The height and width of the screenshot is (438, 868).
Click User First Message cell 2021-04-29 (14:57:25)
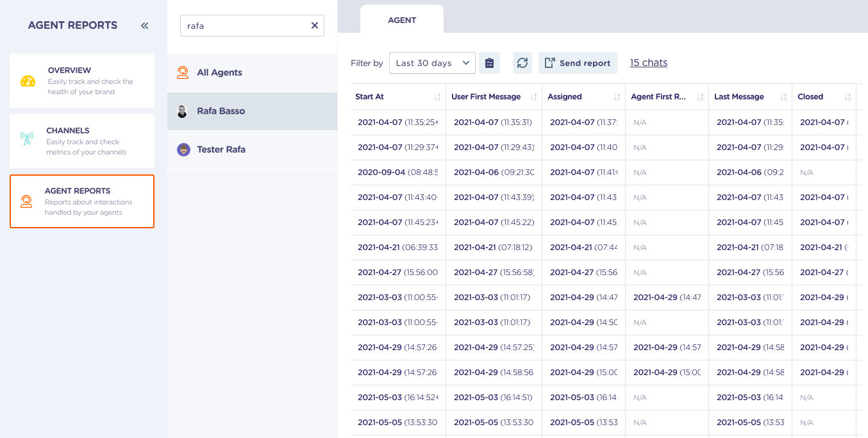coord(494,348)
